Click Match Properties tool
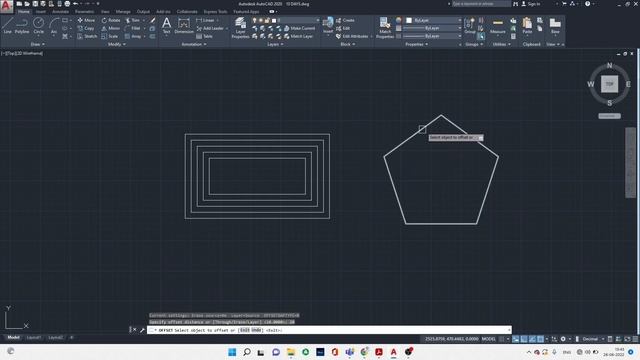640x360 pixels. (x=385, y=28)
